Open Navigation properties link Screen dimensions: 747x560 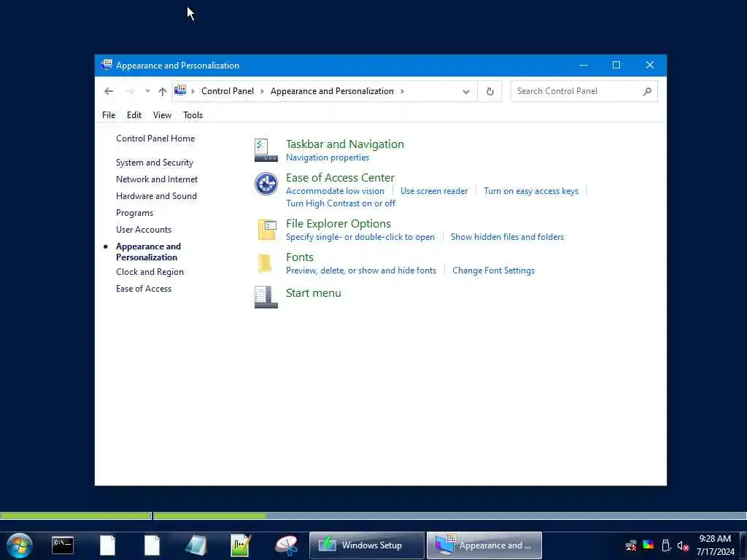click(328, 157)
